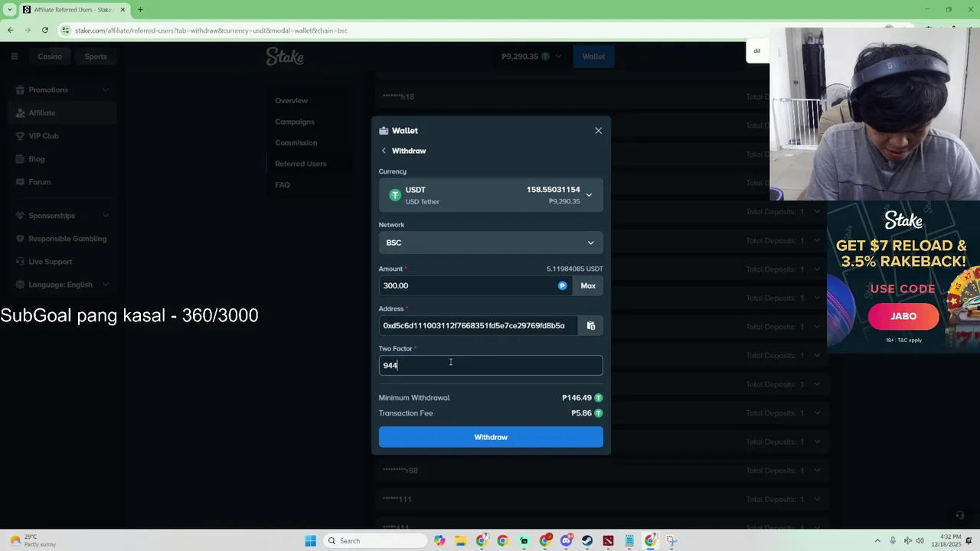980x551 pixels.
Task: Open the Blog sidebar item
Action: 63,158
